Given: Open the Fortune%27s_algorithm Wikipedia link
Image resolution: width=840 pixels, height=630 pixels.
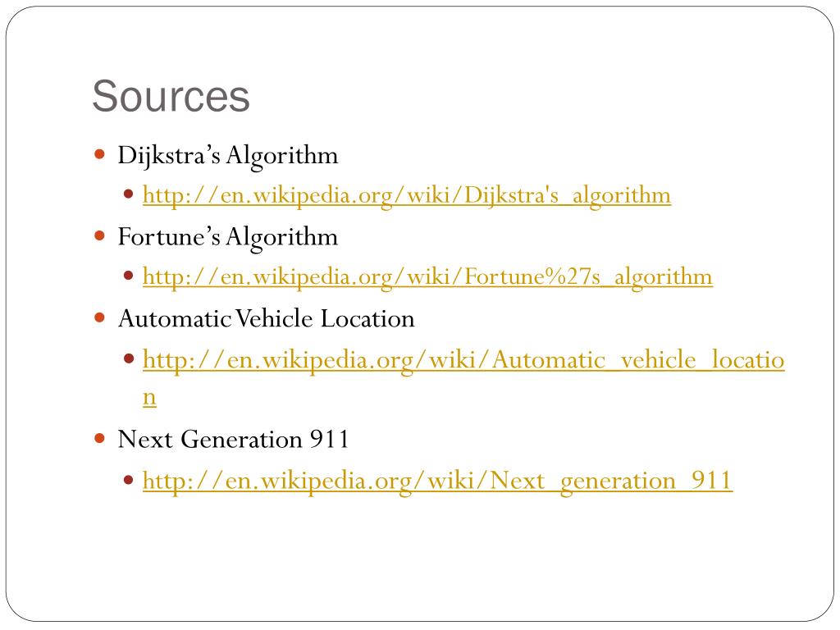Looking at the screenshot, I should pos(427,277).
